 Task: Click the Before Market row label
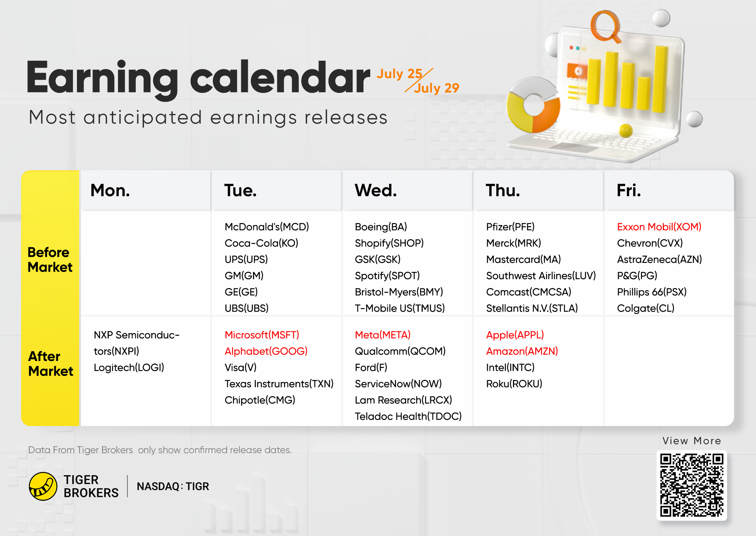click(x=50, y=259)
